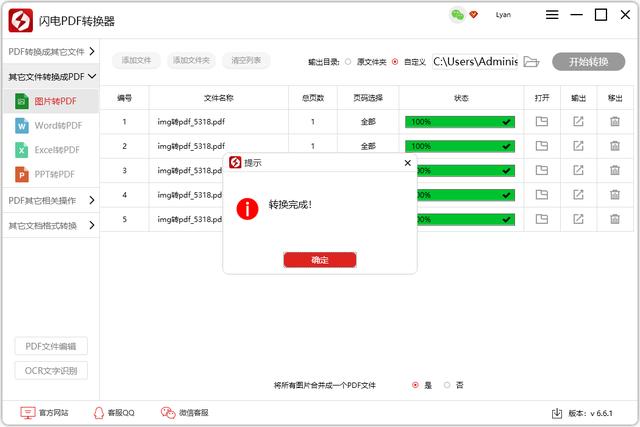
Task: Click 开始转换 start conversion button
Action: [x=589, y=62]
